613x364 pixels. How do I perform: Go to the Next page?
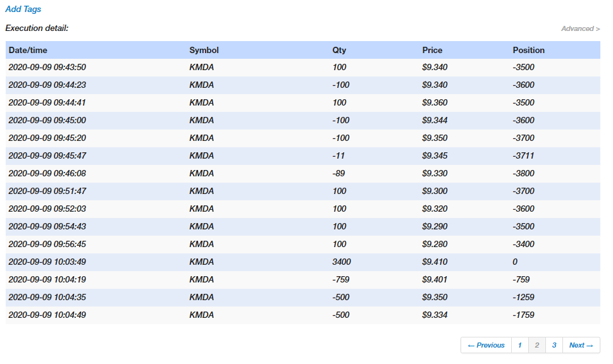coord(581,345)
